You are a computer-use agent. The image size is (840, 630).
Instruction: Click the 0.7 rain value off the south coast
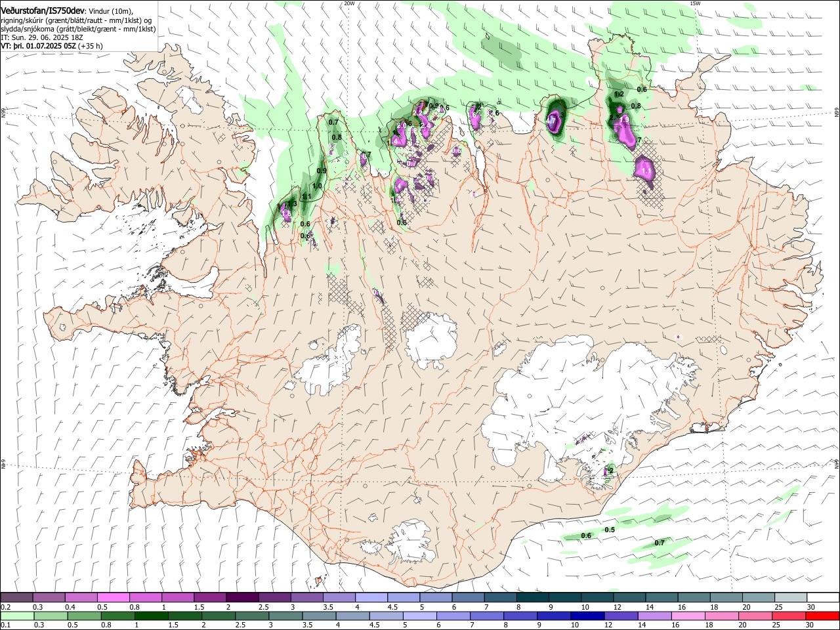coord(660,543)
